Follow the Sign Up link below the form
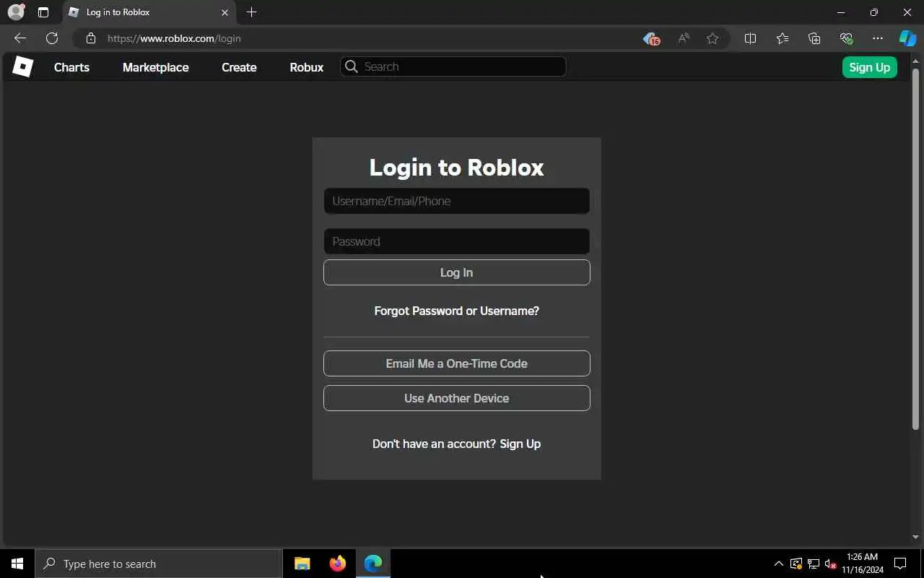The image size is (924, 578). coord(520,444)
